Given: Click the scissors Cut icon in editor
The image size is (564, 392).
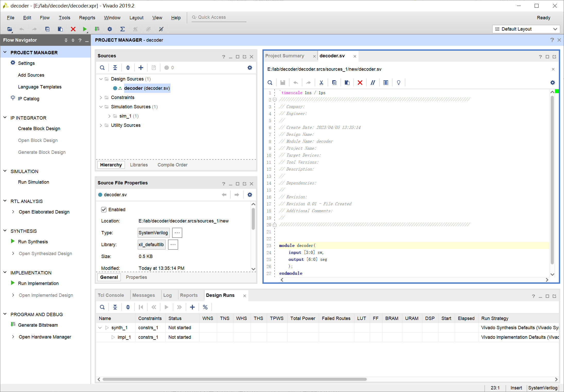Looking at the screenshot, I should coord(321,83).
